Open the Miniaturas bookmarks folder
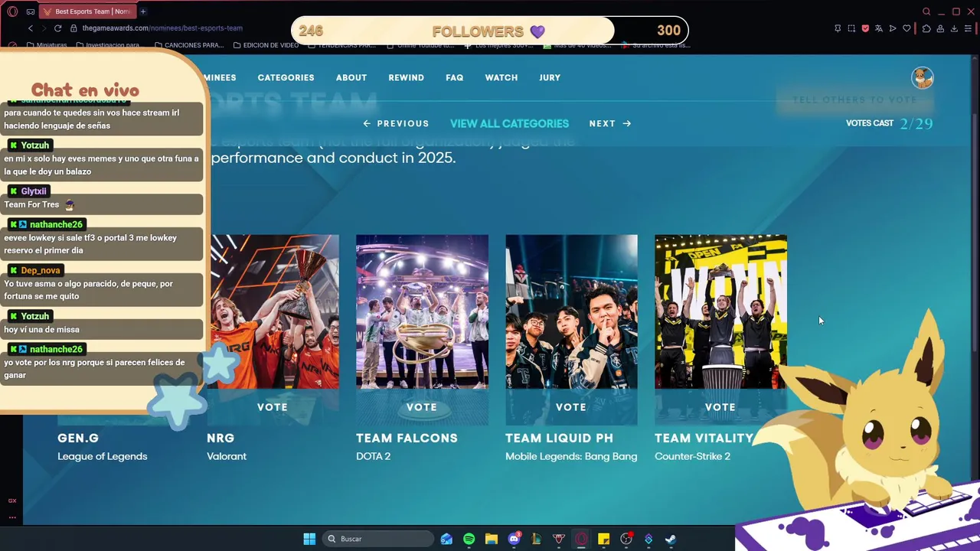Image resolution: width=980 pixels, height=551 pixels. click(47, 45)
